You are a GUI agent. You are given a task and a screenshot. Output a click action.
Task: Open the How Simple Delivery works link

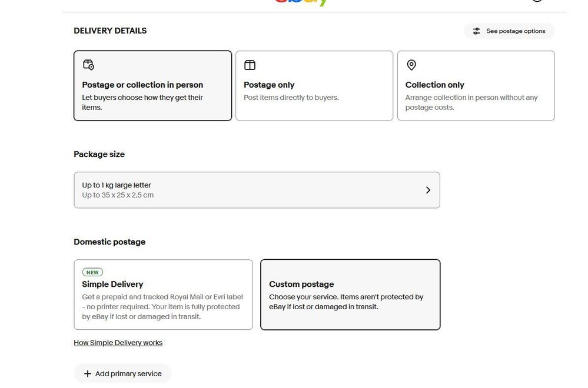point(118,343)
